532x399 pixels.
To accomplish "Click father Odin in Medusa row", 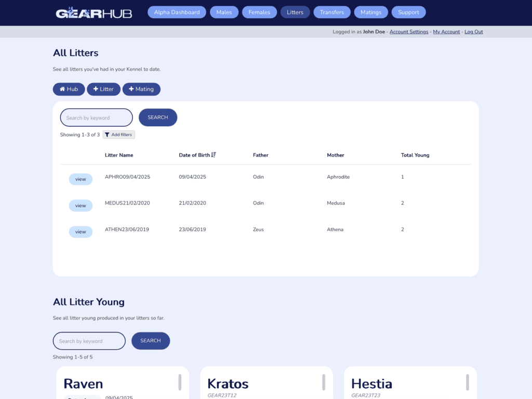I will tap(258, 203).
